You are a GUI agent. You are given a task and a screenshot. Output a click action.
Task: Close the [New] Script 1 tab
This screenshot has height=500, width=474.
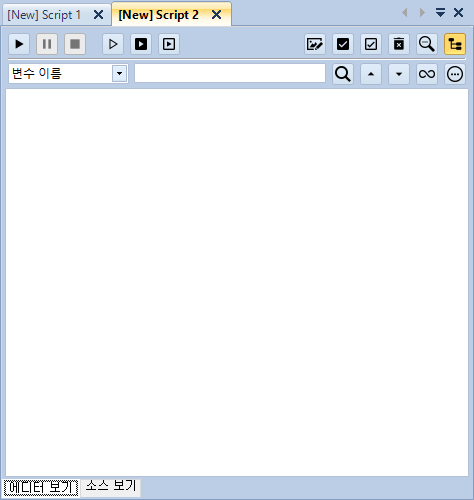point(98,15)
